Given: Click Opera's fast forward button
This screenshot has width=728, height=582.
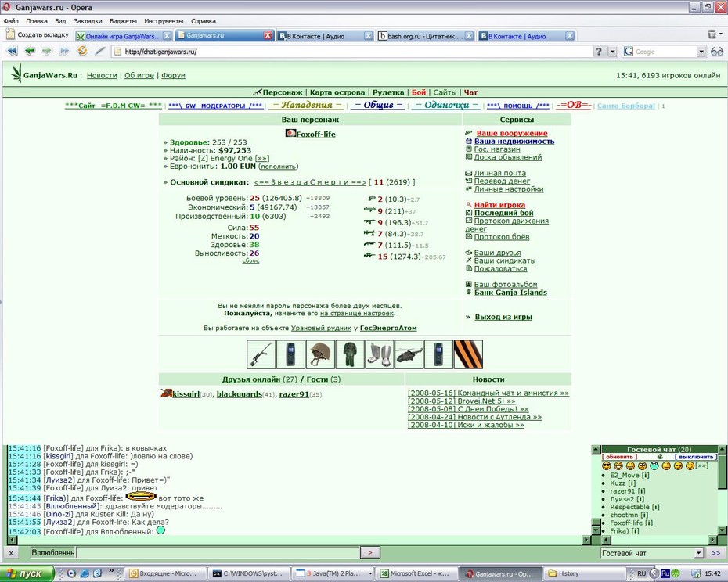Looking at the screenshot, I should tap(64, 51).
